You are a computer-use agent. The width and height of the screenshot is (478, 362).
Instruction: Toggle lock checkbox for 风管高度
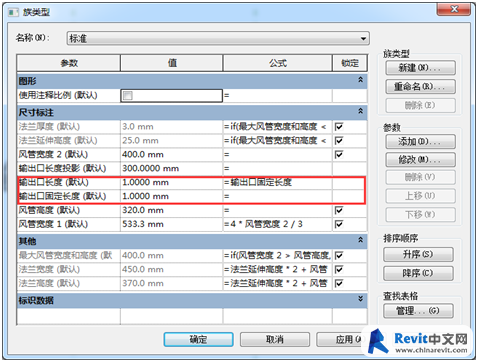(x=339, y=210)
